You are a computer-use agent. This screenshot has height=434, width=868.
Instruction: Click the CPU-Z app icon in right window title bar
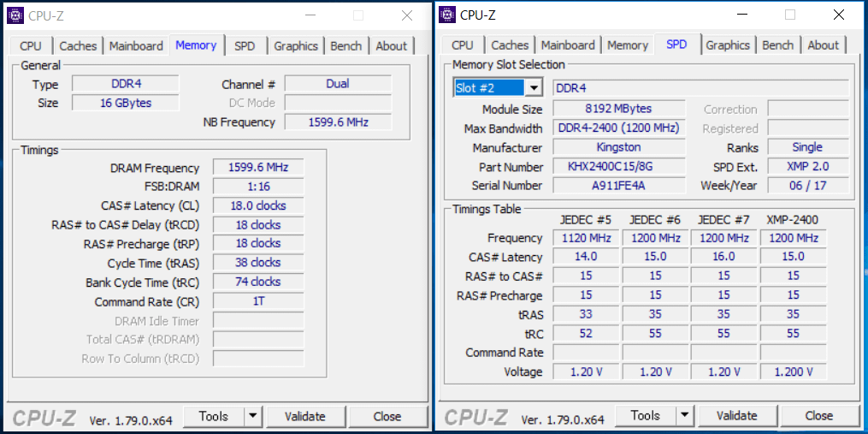[x=447, y=15]
